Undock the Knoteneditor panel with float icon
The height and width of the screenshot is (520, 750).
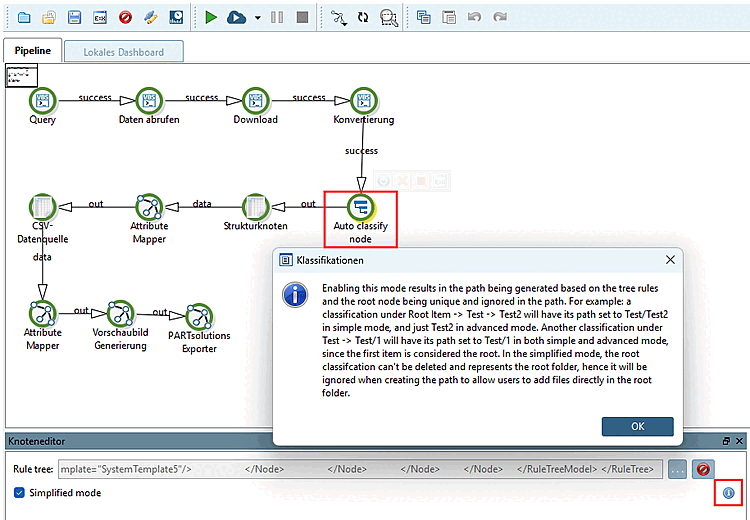point(726,441)
